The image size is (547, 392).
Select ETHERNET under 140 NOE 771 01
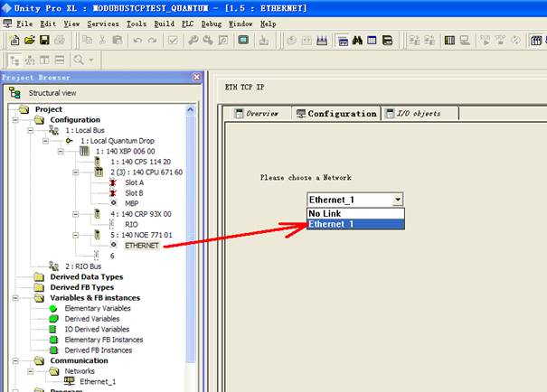click(142, 245)
